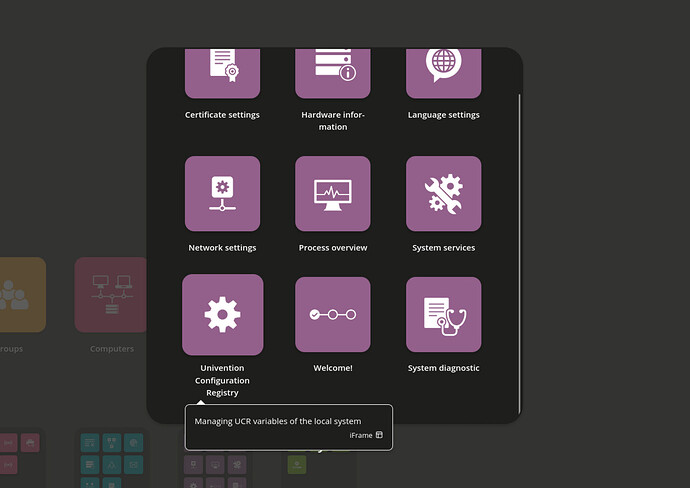Click the Welcome! label
The image size is (690, 488).
point(333,368)
